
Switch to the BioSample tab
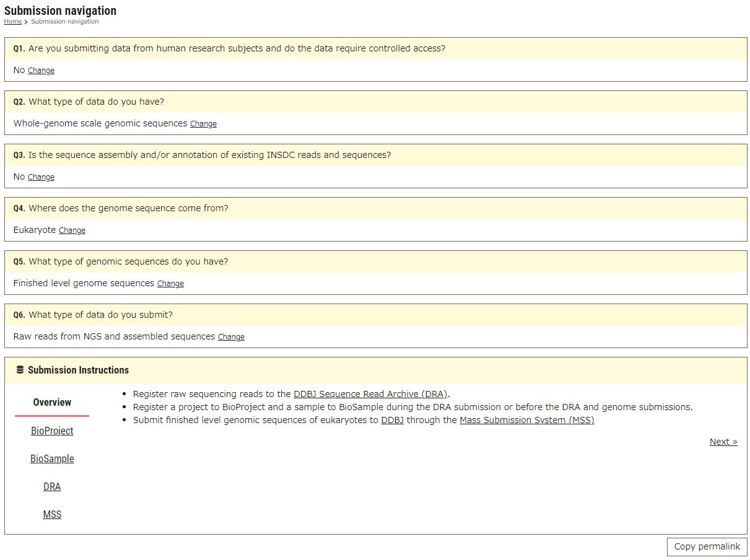pyautogui.click(x=52, y=458)
